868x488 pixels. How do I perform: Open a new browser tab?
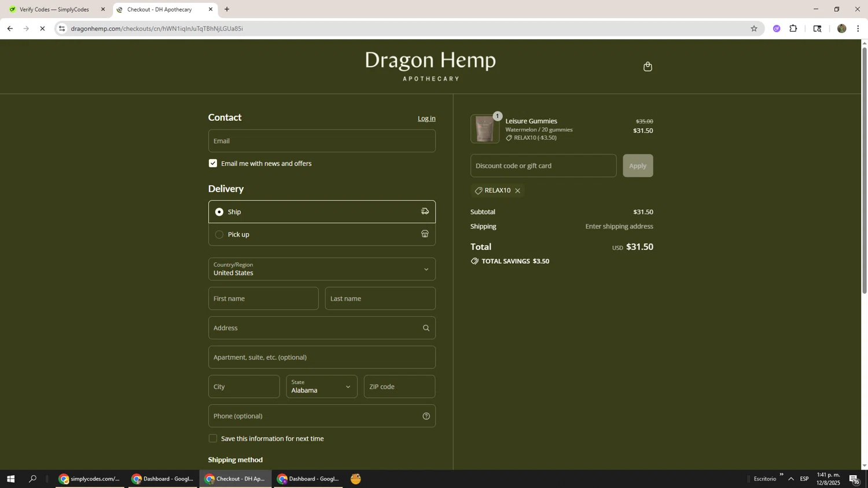click(227, 9)
